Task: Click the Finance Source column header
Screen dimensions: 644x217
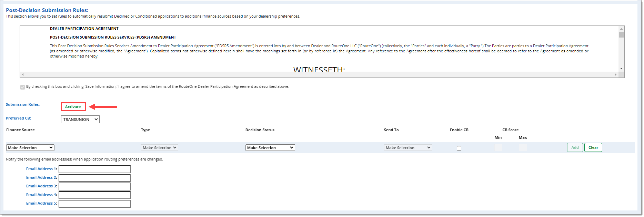Action: pos(20,130)
